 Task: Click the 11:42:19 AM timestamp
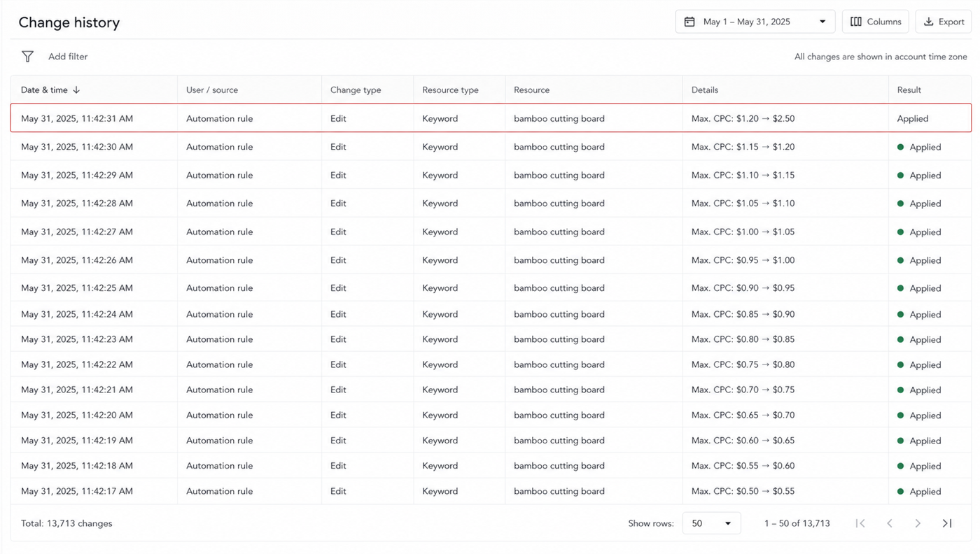(77, 441)
